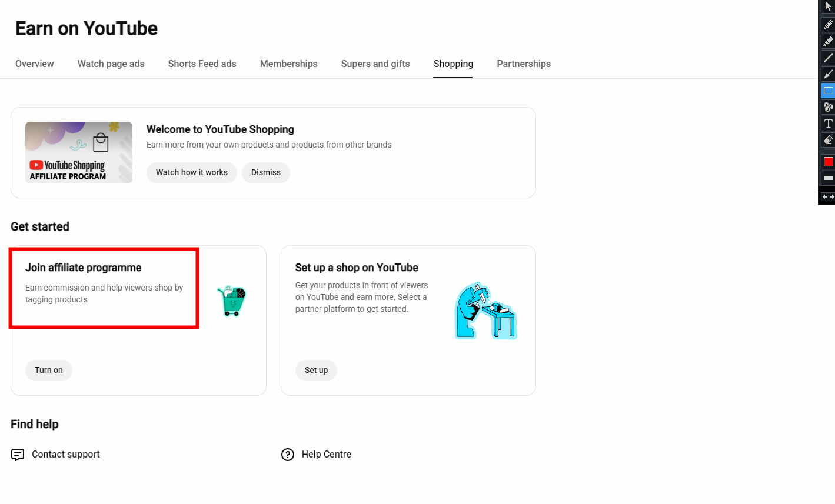Click 'Get your products in front of viewers' text
The width and height of the screenshot is (835, 504).
pos(361,297)
